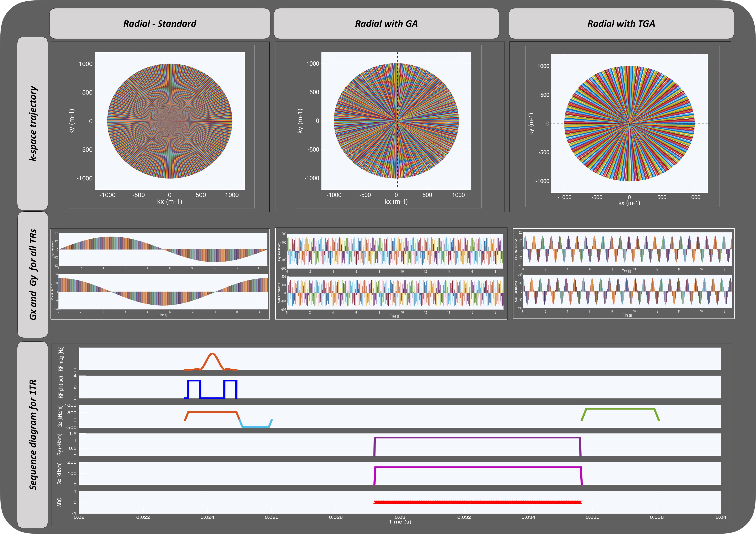Click the Radial with TGA header
Viewport: 756px width, 534px height.
point(621,24)
